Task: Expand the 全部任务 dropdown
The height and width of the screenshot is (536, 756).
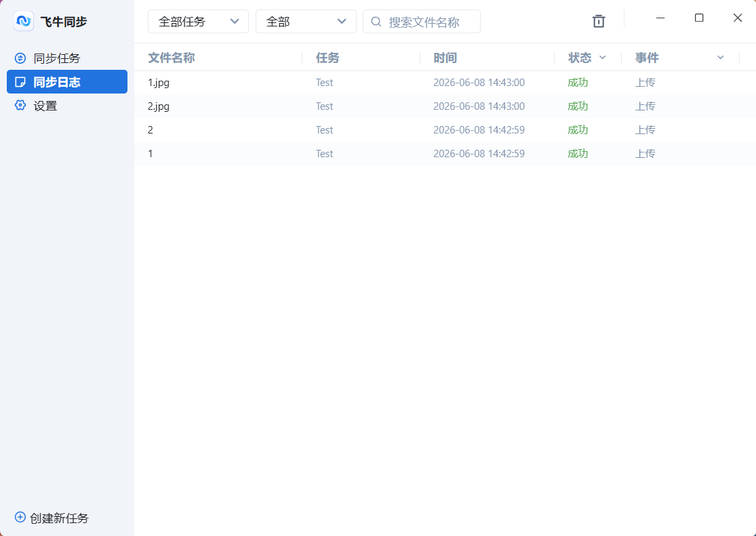Action: click(198, 22)
